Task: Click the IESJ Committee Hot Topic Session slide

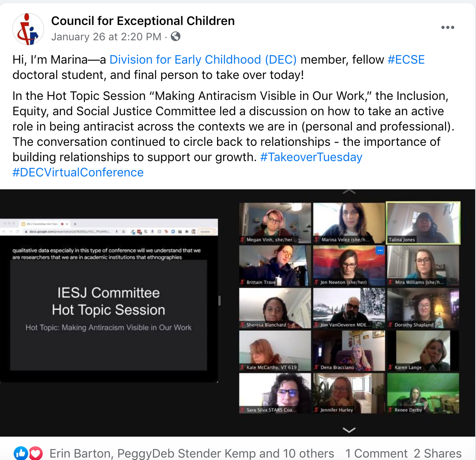Action: coord(109,315)
